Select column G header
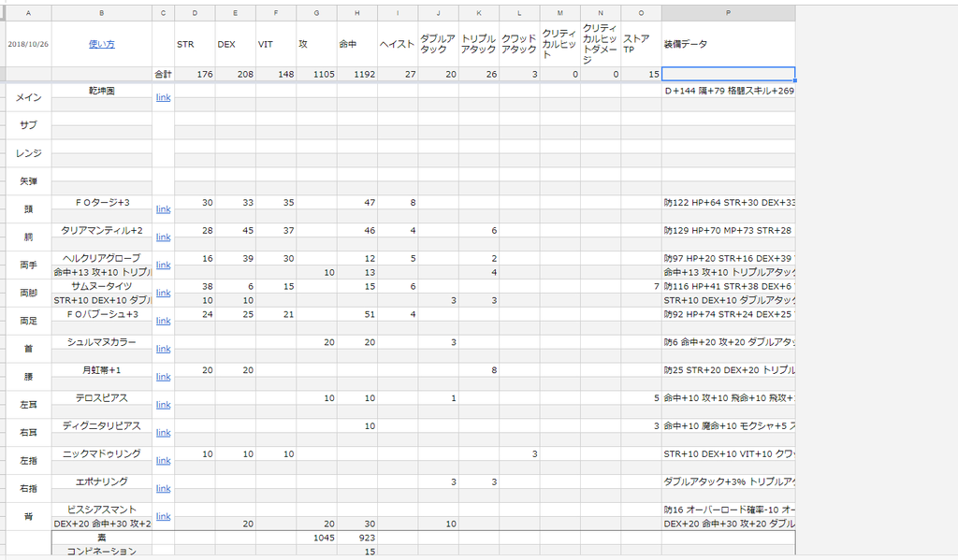Screen dimensions: 958x560 click(x=316, y=13)
